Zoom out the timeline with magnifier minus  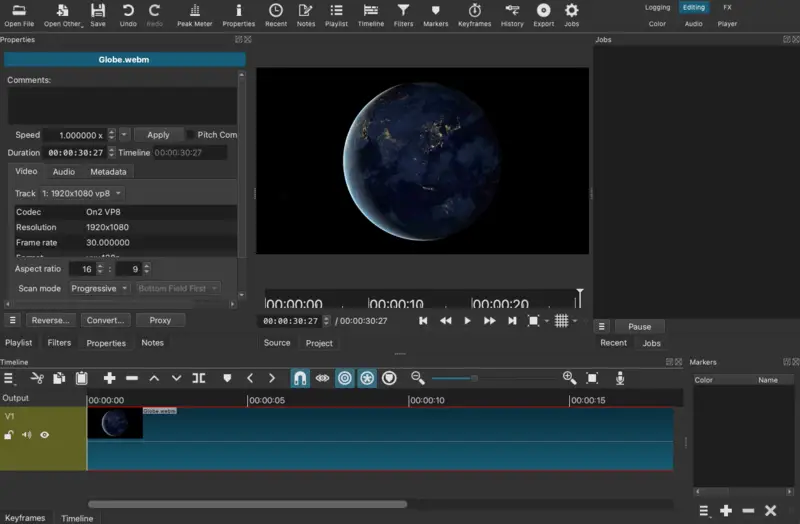[417, 378]
